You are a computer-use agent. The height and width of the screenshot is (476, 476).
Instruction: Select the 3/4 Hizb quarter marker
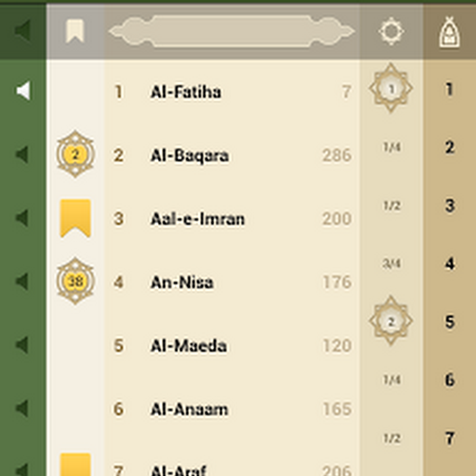click(391, 263)
